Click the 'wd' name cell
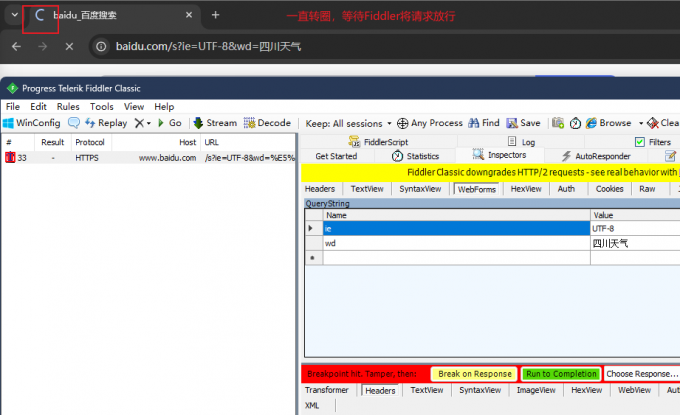The width and height of the screenshot is (680, 415). click(x=456, y=243)
